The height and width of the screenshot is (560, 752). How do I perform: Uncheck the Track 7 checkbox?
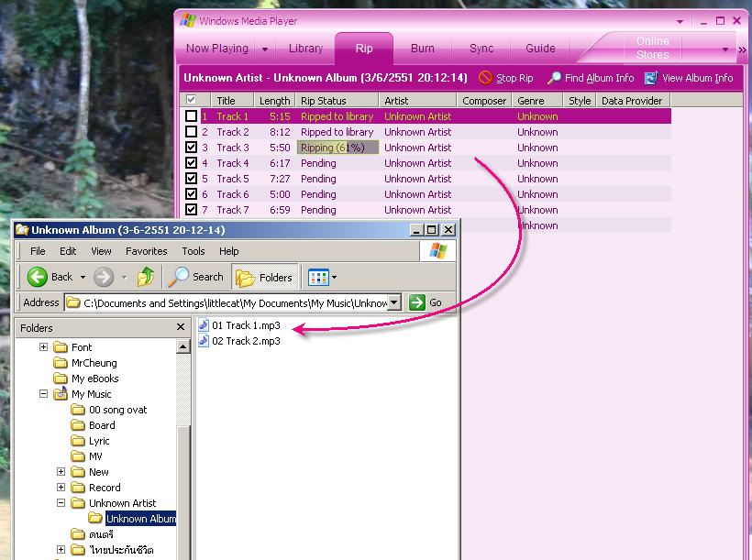click(x=191, y=210)
